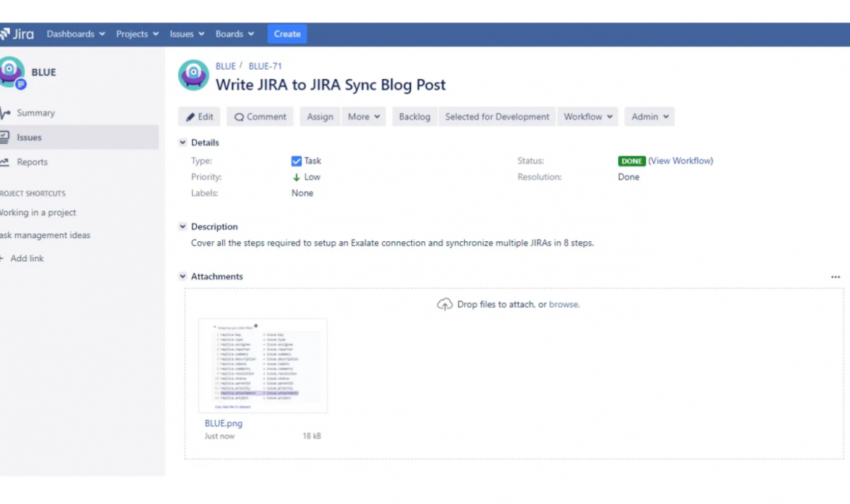850x504 pixels.
Task: Open the Workflow dropdown
Action: [x=588, y=116]
